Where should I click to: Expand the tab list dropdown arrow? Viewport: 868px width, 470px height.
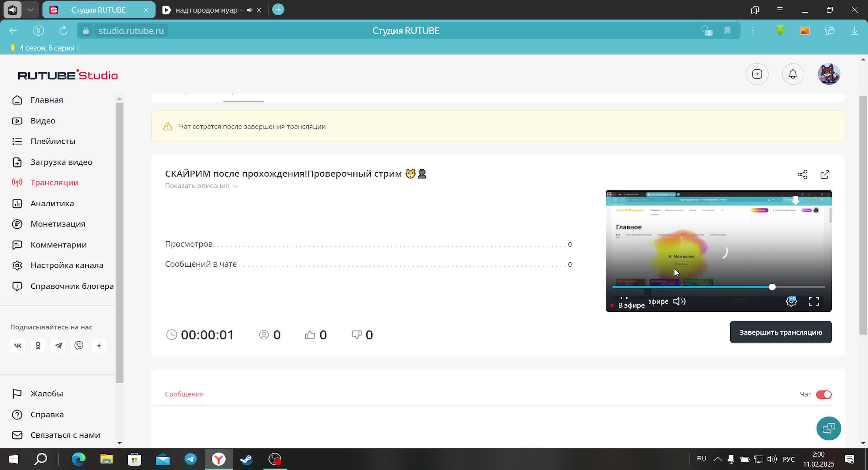[x=31, y=10]
